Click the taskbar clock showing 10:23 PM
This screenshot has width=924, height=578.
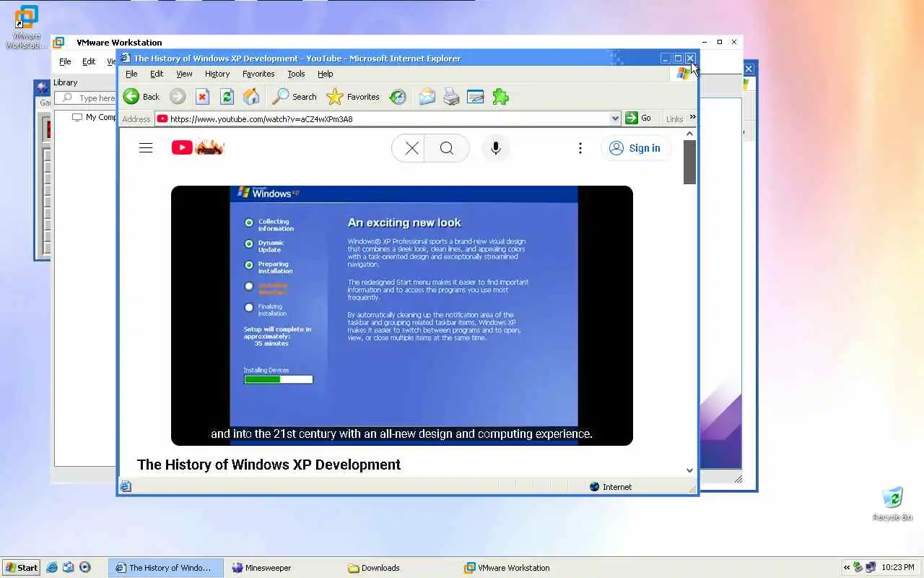click(898, 567)
